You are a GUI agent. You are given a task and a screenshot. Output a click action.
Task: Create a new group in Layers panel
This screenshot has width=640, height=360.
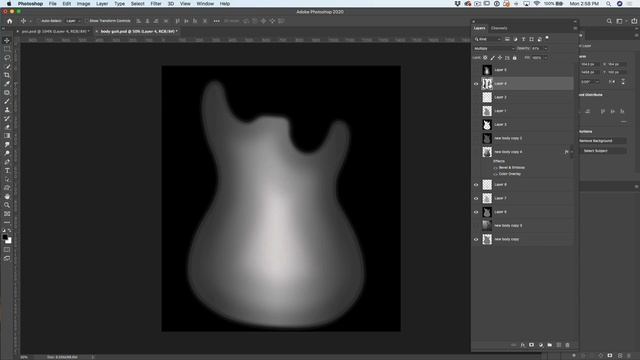click(x=550, y=345)
